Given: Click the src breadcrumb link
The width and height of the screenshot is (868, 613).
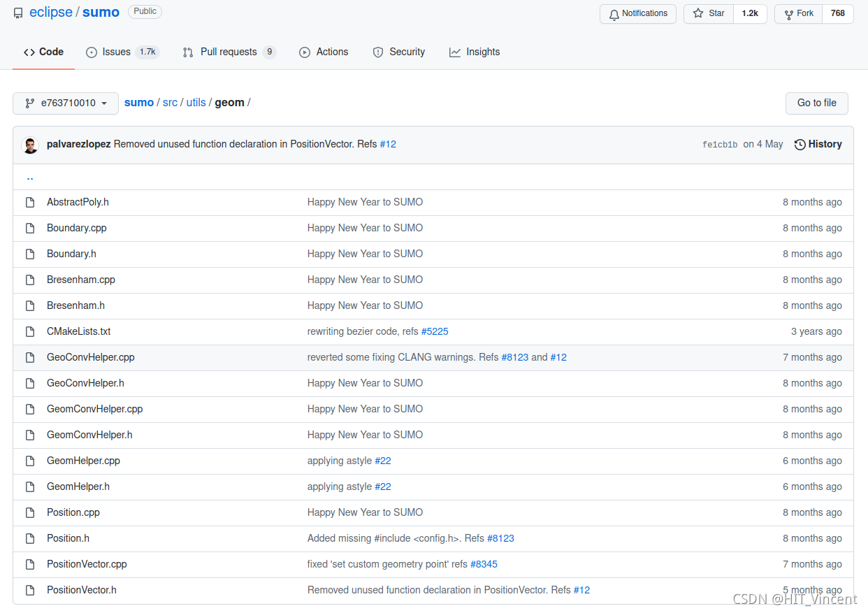Looking at the screenshot, I should (x=170, y=103).
